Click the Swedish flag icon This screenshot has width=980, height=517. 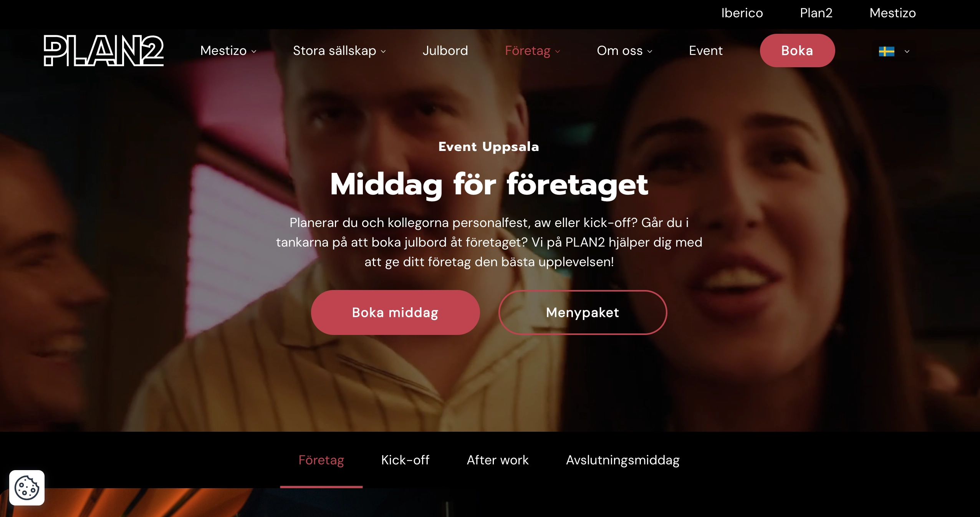pyautogui.click(x=887, y=51)
